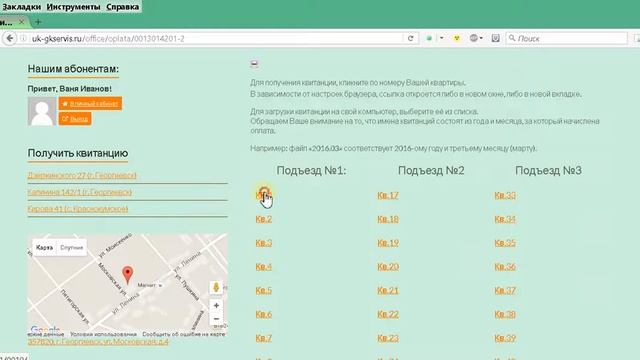This screenshot has width=640, height=360.
Task: Open Калинина 142/1 receipt link
Action: (x=80, y=192)
